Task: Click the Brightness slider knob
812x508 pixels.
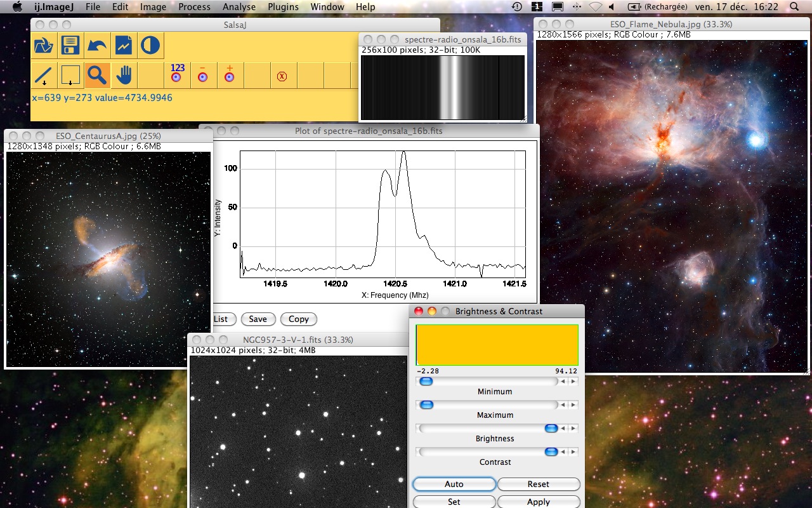Action: point(551,428)
